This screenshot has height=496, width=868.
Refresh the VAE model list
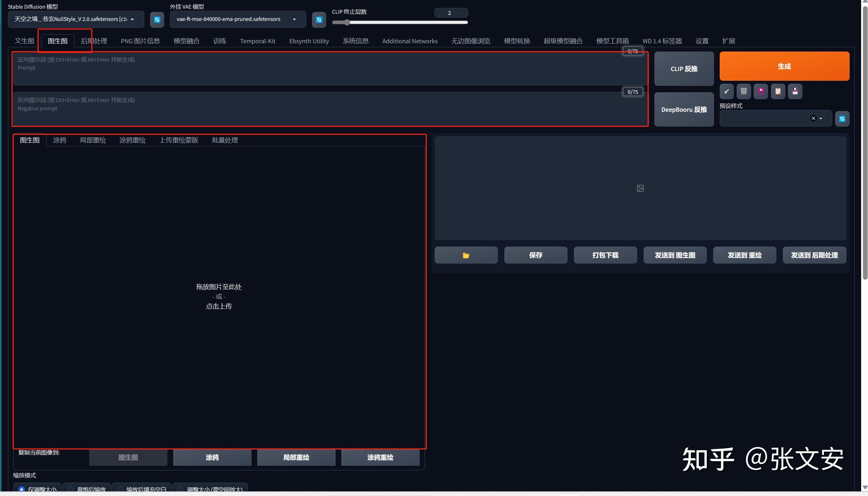pos(319,19)
